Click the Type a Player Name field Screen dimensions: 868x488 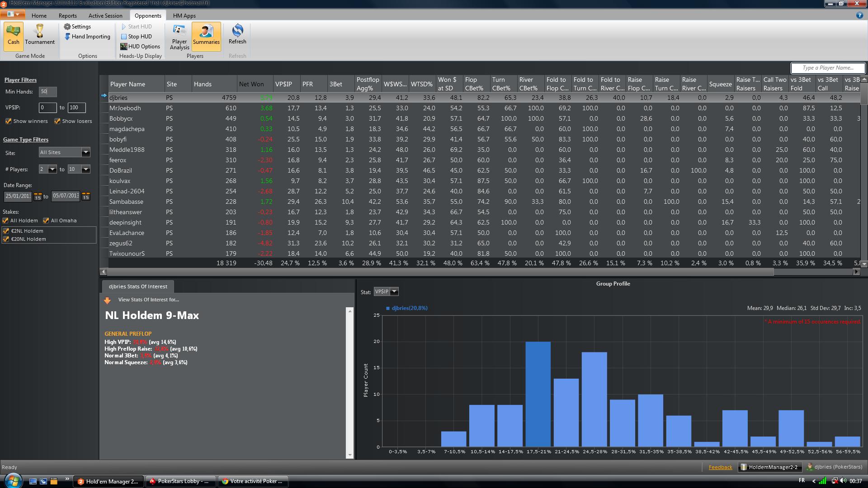pos(828,68)
